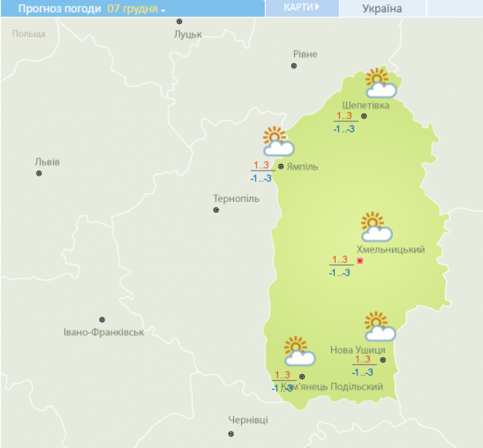The image size is (483, 448).
Task: Click the weather icon above Хмельницький
Action: 376,227
